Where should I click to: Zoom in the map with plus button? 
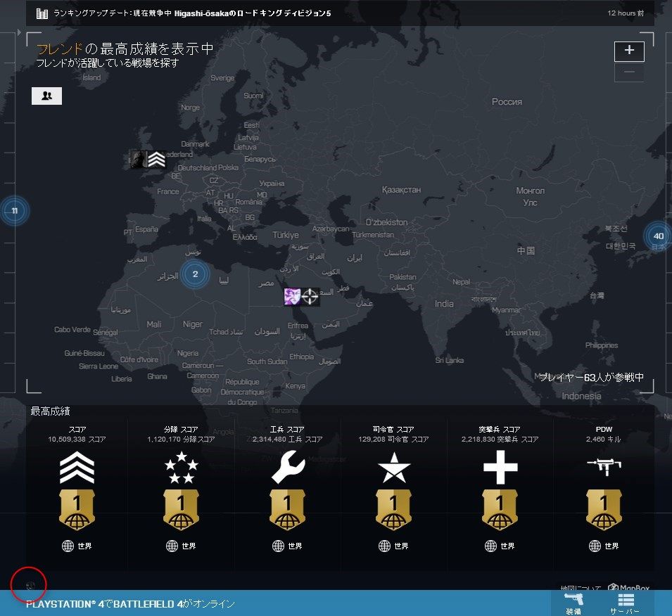pos(628,51)
